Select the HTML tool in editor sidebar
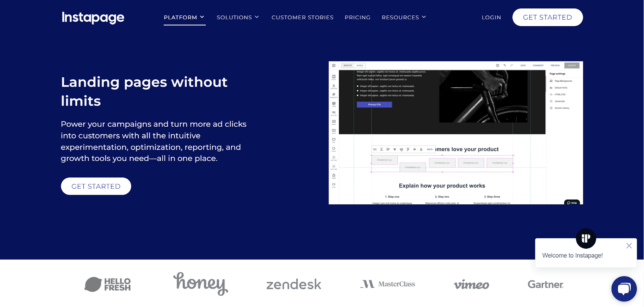Screen dimensions: 644x307 (334, 185)
